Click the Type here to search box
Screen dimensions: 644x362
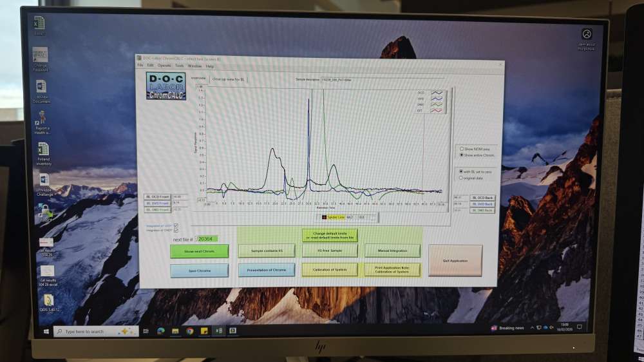pyautogui.click(x=96, y=331)
